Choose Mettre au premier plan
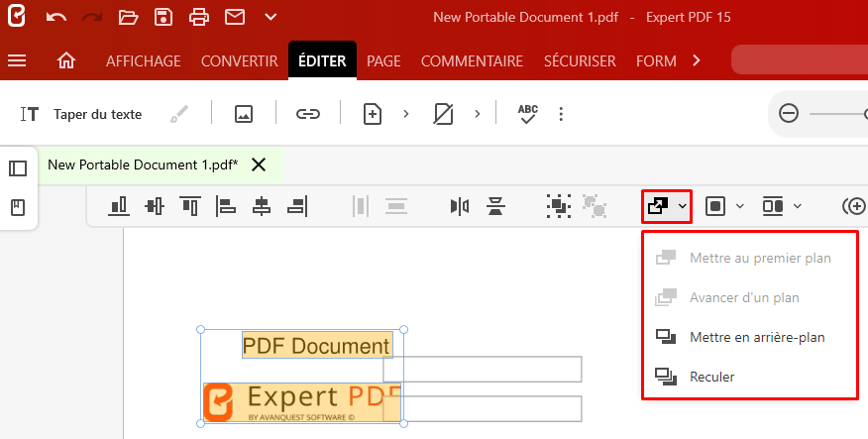 click(749, 258)
